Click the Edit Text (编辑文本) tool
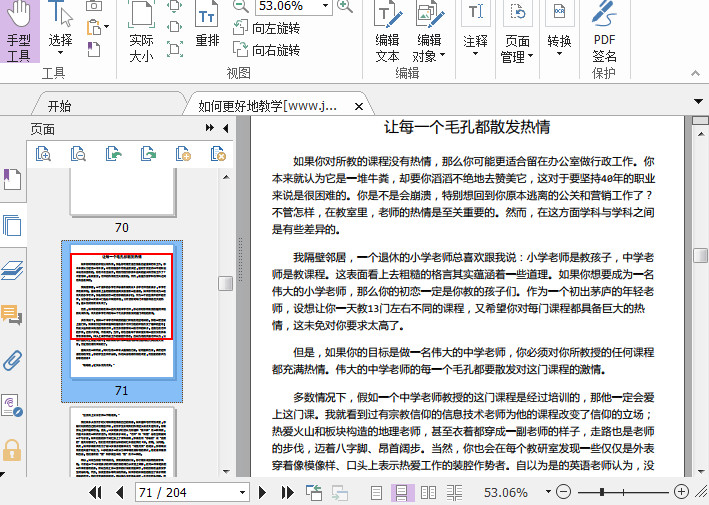Viewport: 709px width, 505px height. click(x=387, y=32)
